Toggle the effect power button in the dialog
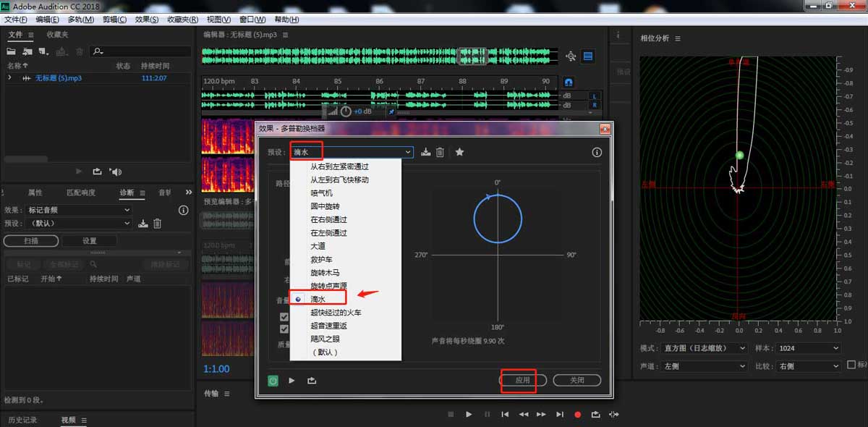This screenshot has width=868, height=427. pos(273,380)
